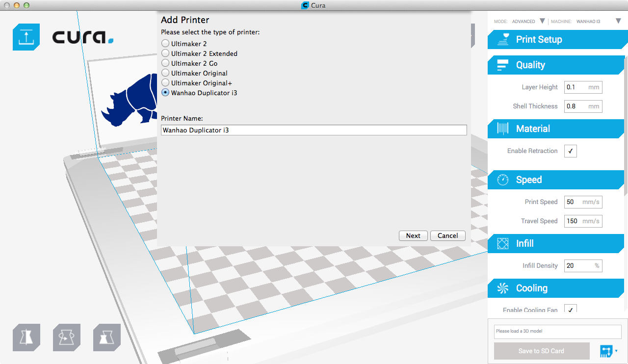Click the Print Setup header icon
This screenshot has width=628, height=364.
pyautogui.click(x=503, y=40)
